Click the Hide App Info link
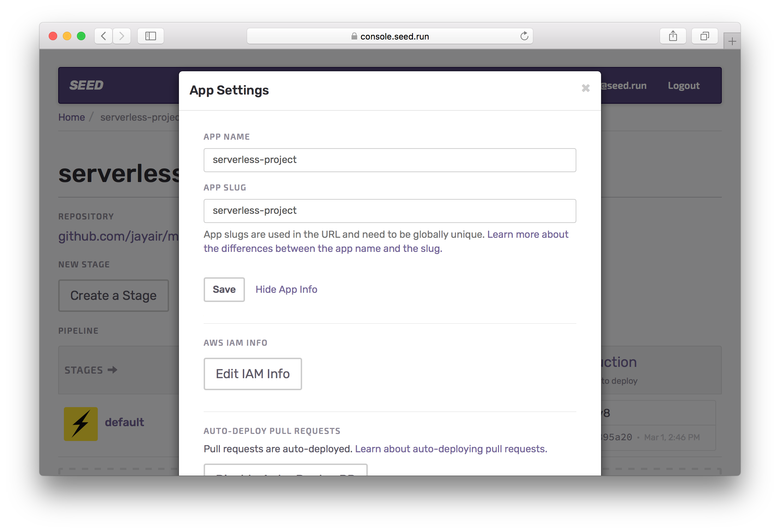Image resolution: width=780 pixels, height=532 pixels. 286,289
